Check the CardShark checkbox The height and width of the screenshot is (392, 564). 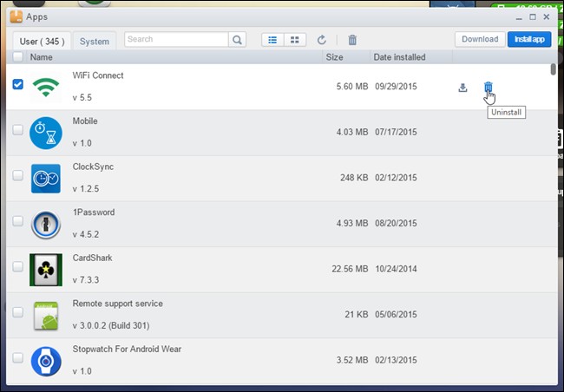(x=17, y=266)
